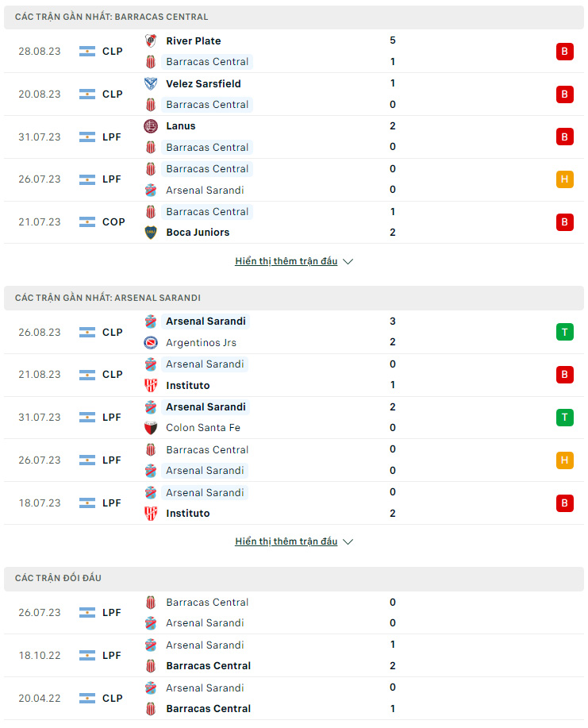The image size is (588, 728).
Task: Open 'Hiển thị thêm trận đấu' under Arsenal Sarandi
Action: coord(286,541)
